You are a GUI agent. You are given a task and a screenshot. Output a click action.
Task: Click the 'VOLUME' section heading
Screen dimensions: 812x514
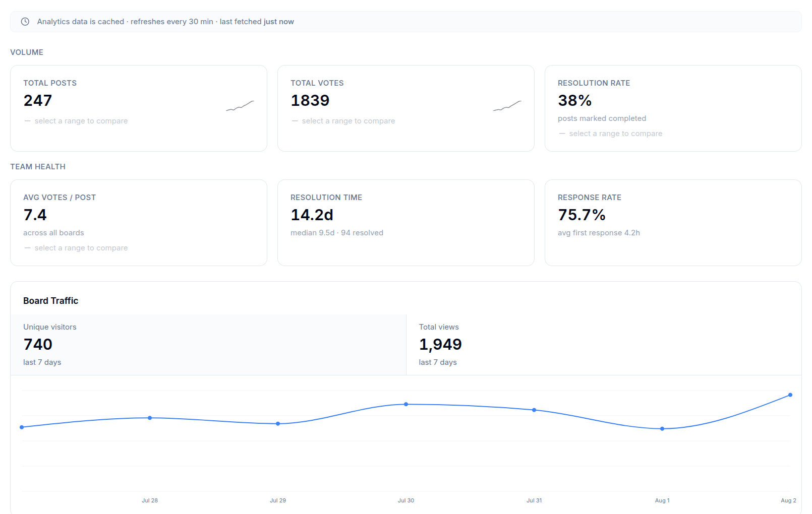click(x=27, y=52)
